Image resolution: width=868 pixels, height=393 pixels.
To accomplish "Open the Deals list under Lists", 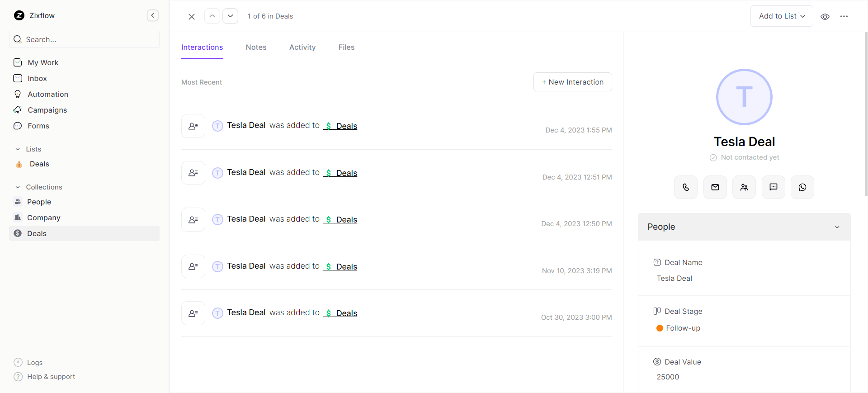I will click(39, 164).
